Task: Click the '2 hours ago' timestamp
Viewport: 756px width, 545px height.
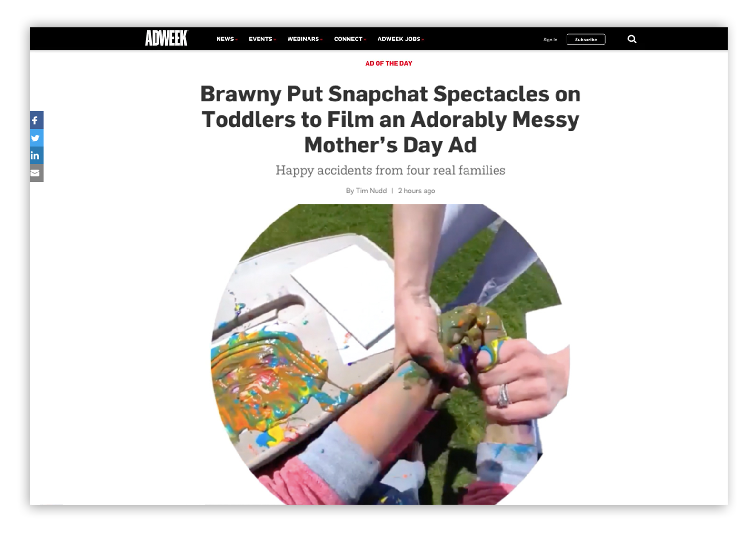Action: pyautogui.click(x=417, y=191)
